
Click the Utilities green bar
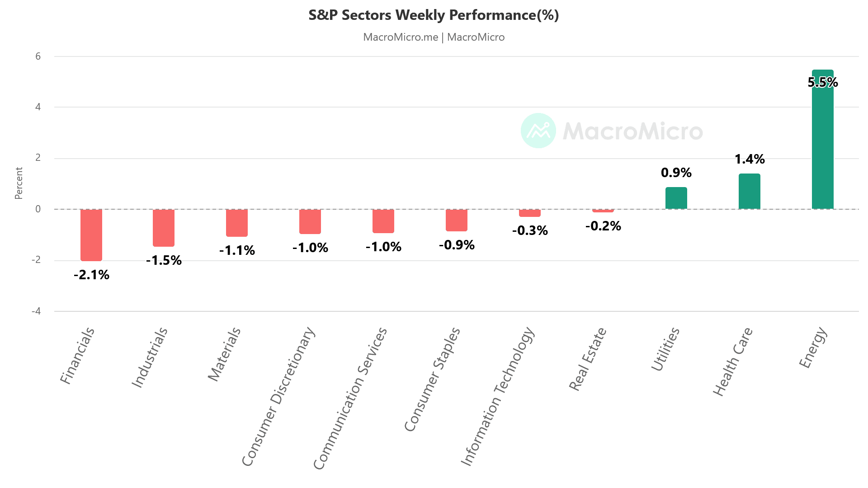676,198
